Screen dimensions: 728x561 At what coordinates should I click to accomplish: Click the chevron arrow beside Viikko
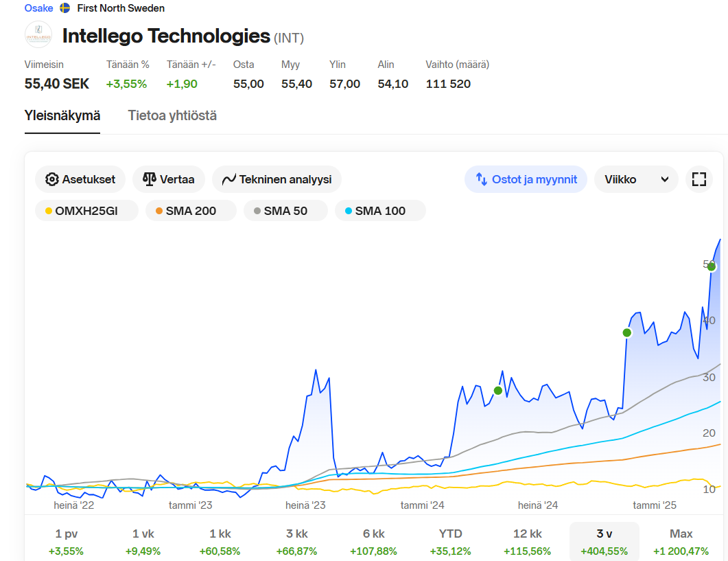coord(665,179)
